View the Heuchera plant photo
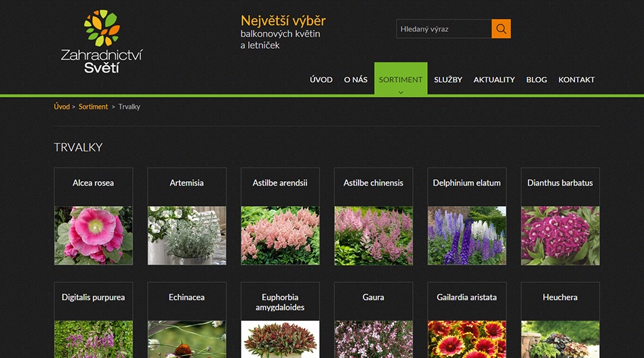Screen dimensions: 644x358 560,340
